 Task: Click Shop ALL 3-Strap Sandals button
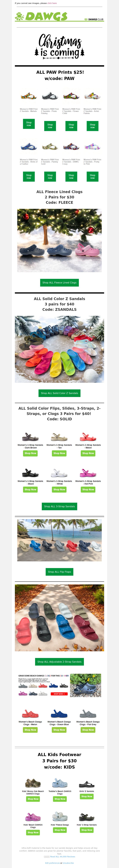[x=59, y=506]
